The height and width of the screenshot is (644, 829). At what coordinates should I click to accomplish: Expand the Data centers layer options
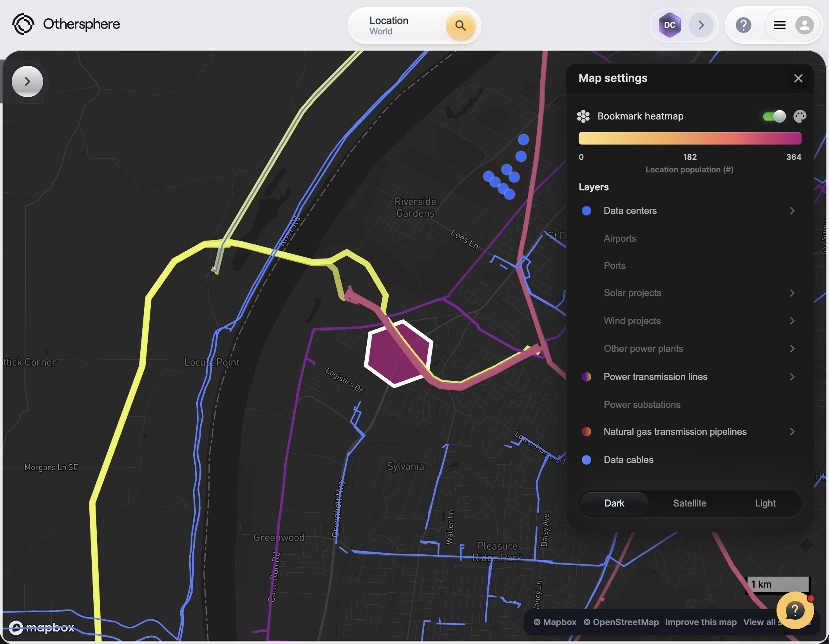click(792, 211)
